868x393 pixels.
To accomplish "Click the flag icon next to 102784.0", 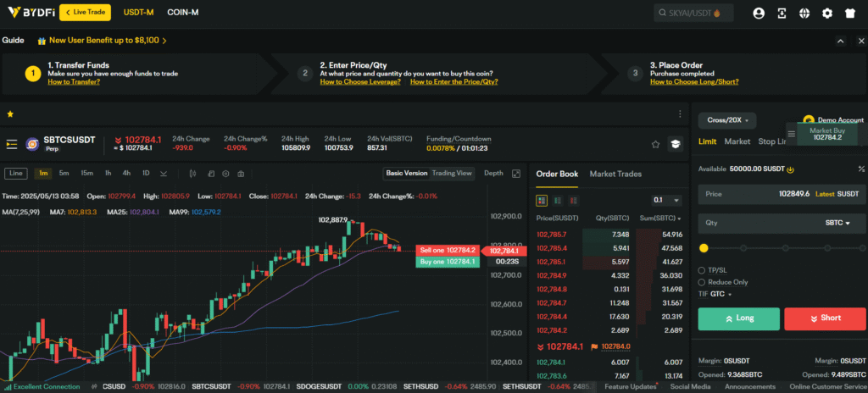I will [594, 346].
